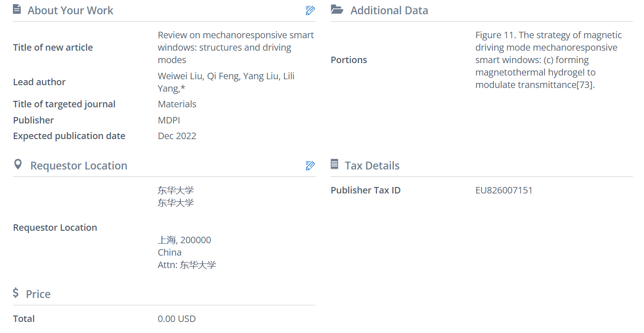The image size is (644, 333).
Task: Click the Price section heading
Action: (x=38, y=294)
